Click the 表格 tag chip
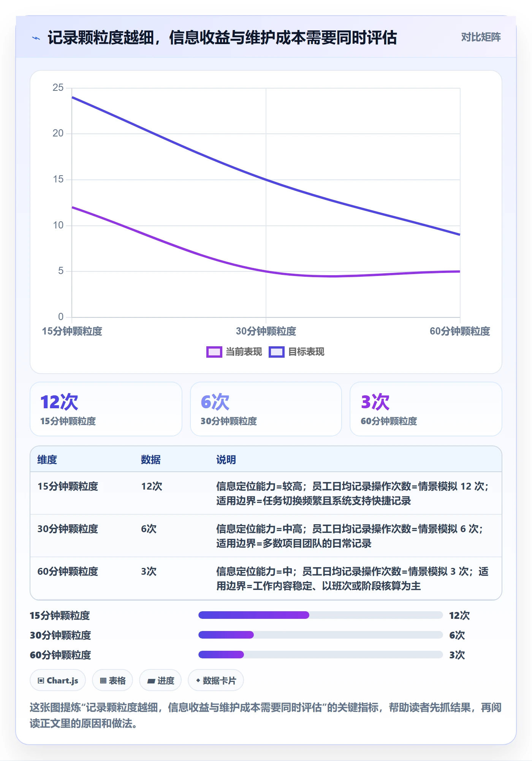The height and width of the screenshot is (761, 532). click(112, 680)
